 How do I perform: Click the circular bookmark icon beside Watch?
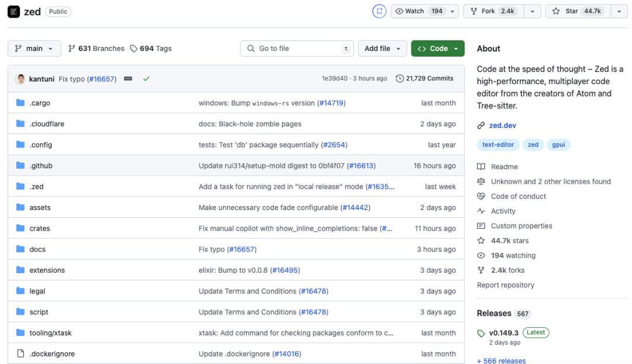point(379,11)
